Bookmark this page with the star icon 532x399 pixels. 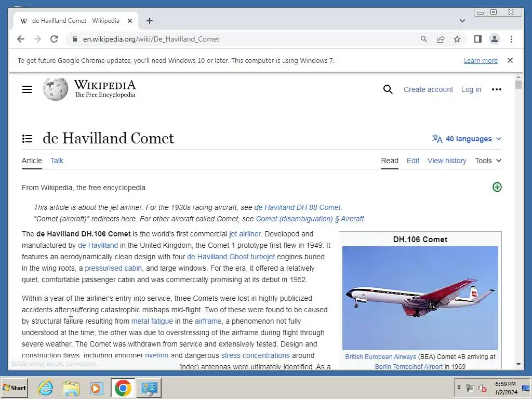(x=457, y=39)
